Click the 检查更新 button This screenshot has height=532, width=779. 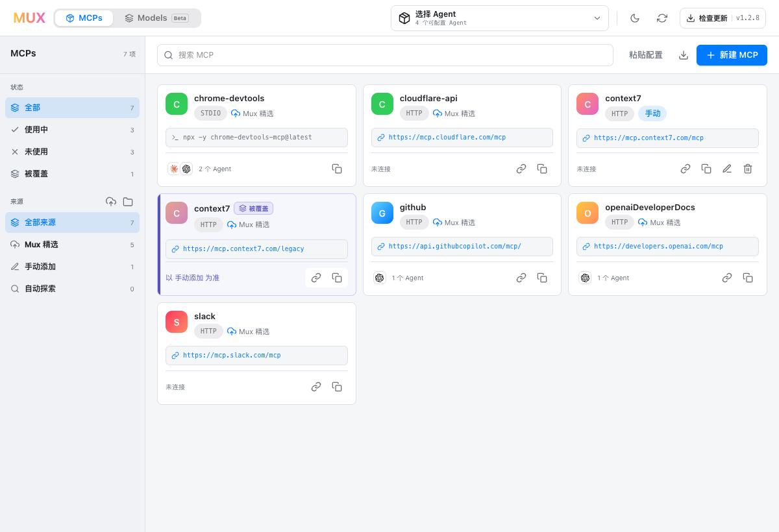point(723,18)
